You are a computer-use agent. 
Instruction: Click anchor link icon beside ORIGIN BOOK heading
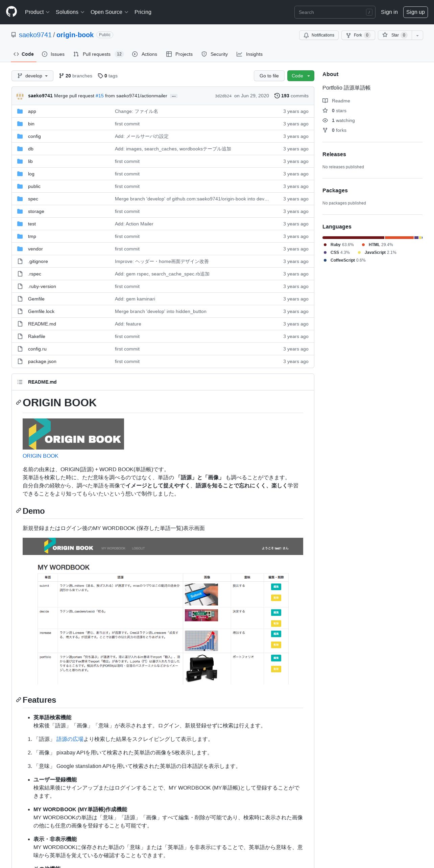[19, 402]
